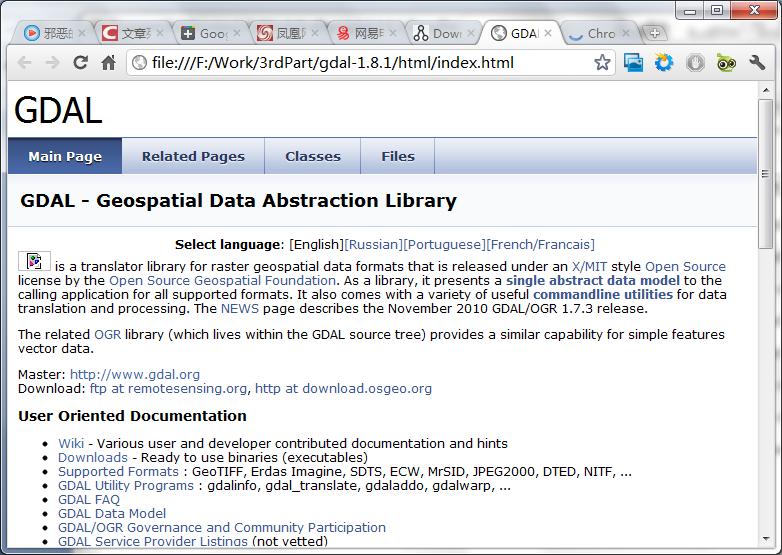782x555 pixels.
Task: Open the GDAL Service Provider Listings link
Action: (153, 541)
